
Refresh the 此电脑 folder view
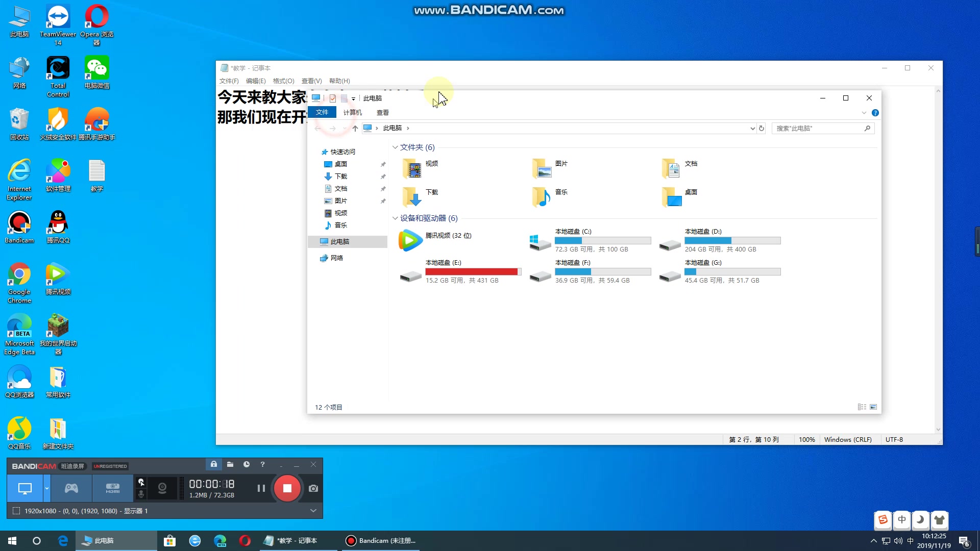[762, 129]
